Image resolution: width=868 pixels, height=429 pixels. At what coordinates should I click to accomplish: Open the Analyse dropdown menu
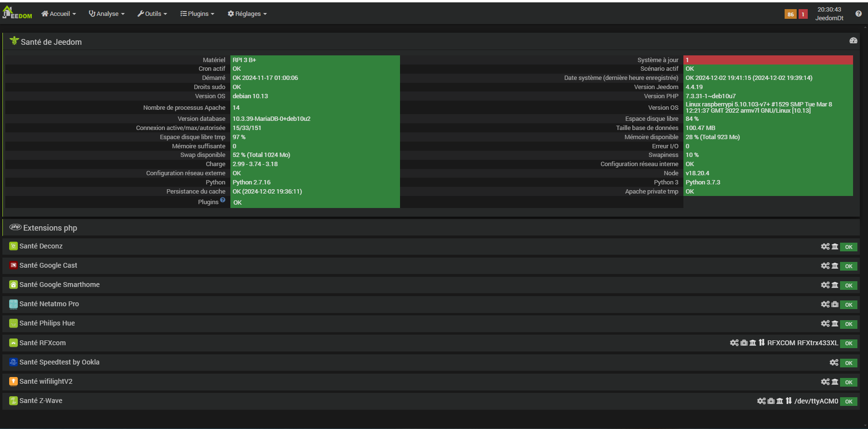107,13
